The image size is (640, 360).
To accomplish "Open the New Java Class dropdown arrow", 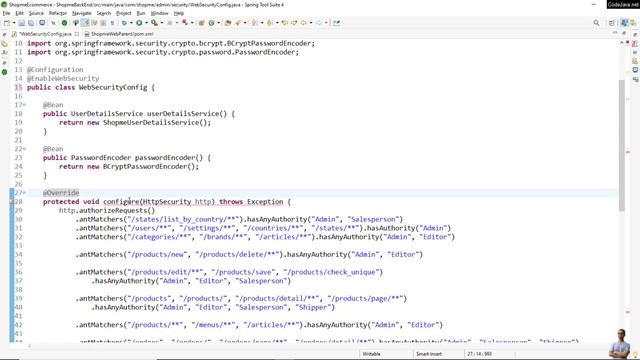I will click(218, 23).
